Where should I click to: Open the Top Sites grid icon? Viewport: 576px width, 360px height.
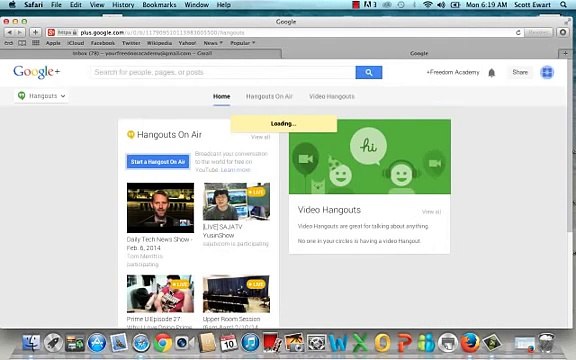click(x=36, y=43)
